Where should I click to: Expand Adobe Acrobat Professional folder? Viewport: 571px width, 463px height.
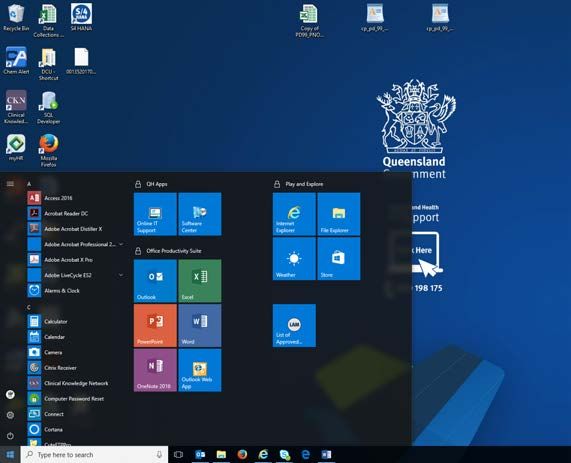tap(121, 244)
